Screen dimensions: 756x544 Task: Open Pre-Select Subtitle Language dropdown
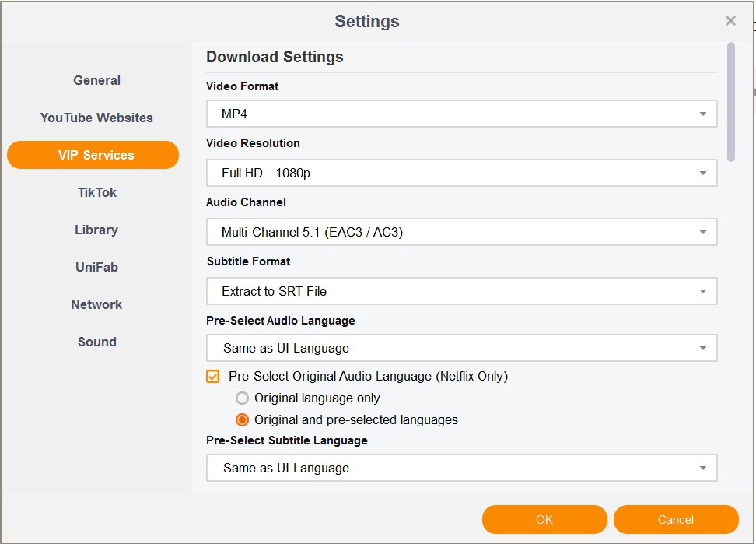click(x=461, y=468)
